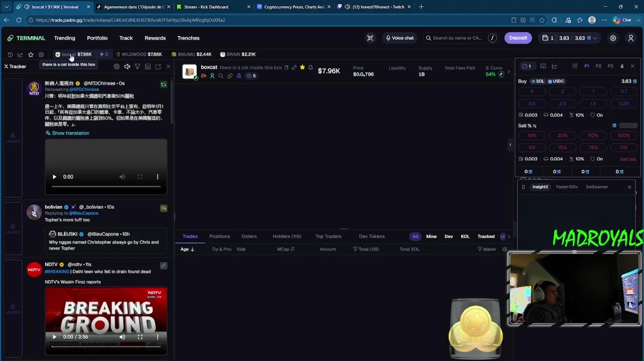This screenshot has height=361, width=644.
Task: Collapse the side panel chevron beside chart
Action: [x=510, y=145]
